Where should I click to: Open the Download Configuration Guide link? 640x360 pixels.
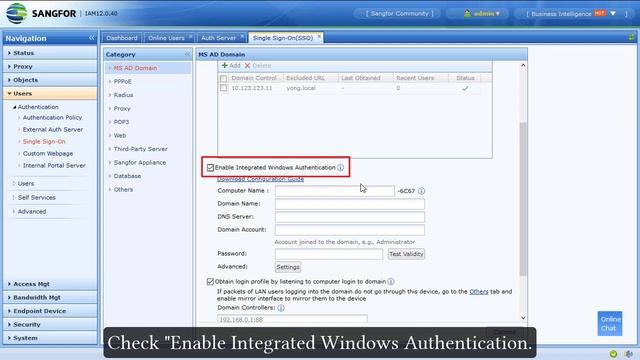click(x=260, y=179)
